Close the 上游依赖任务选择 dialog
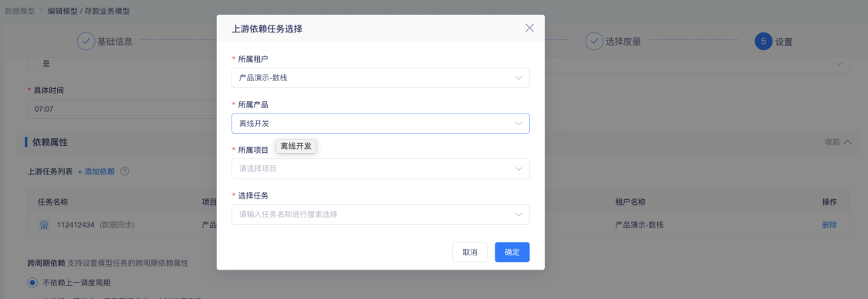 pos(529,29)
